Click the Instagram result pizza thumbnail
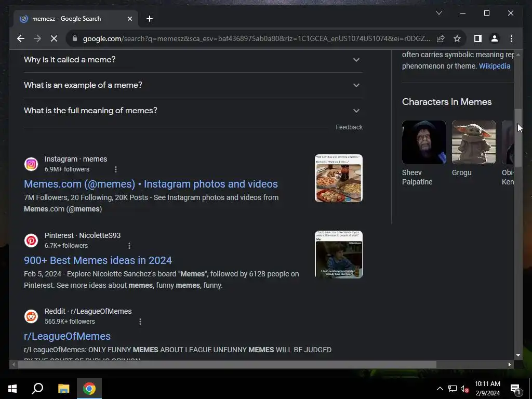The height and width of the screenshot is (399, 532). tap(339, 179)
